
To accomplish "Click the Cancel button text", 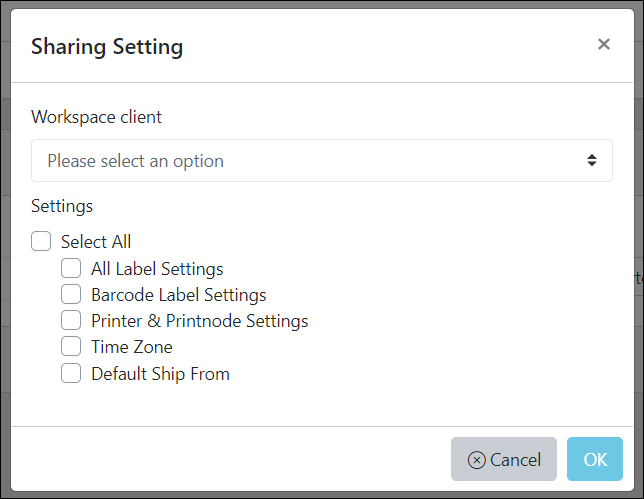I will coord(515,460).
